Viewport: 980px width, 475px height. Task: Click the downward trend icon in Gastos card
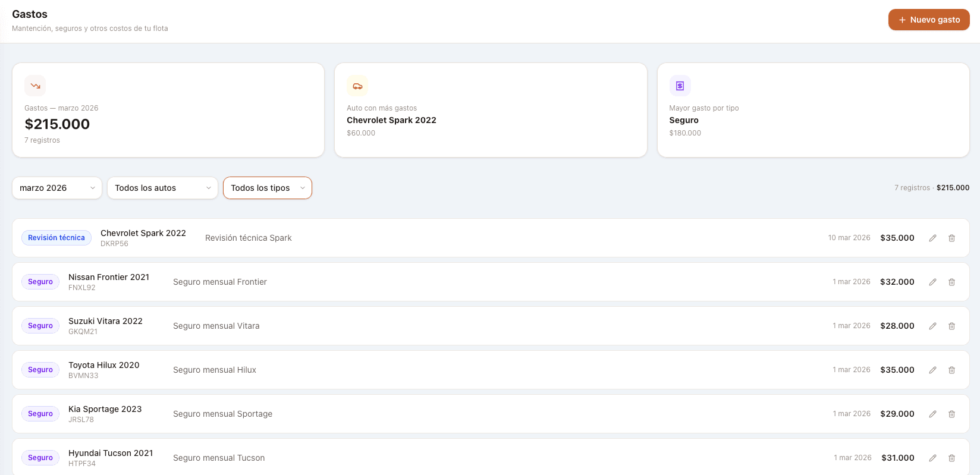35,86
